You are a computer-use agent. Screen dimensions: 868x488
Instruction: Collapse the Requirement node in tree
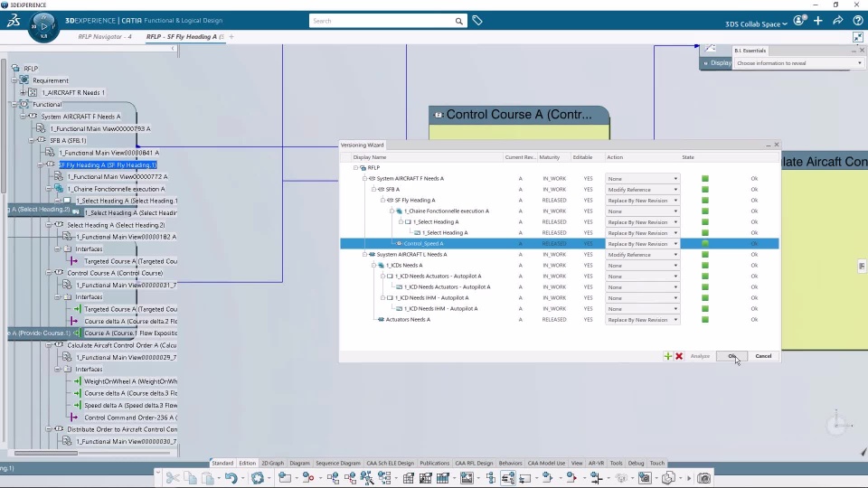click(14, 80)
